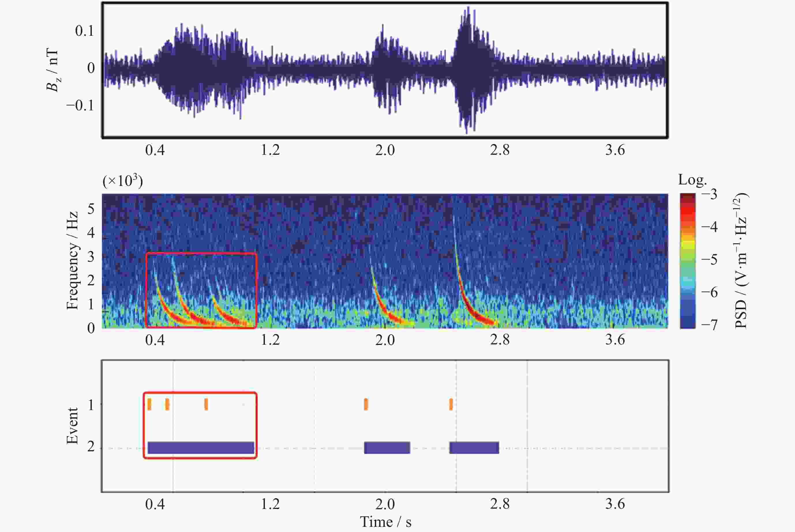
Task: Click the −3 tick on color scale
Action: [x=709, y=195]
